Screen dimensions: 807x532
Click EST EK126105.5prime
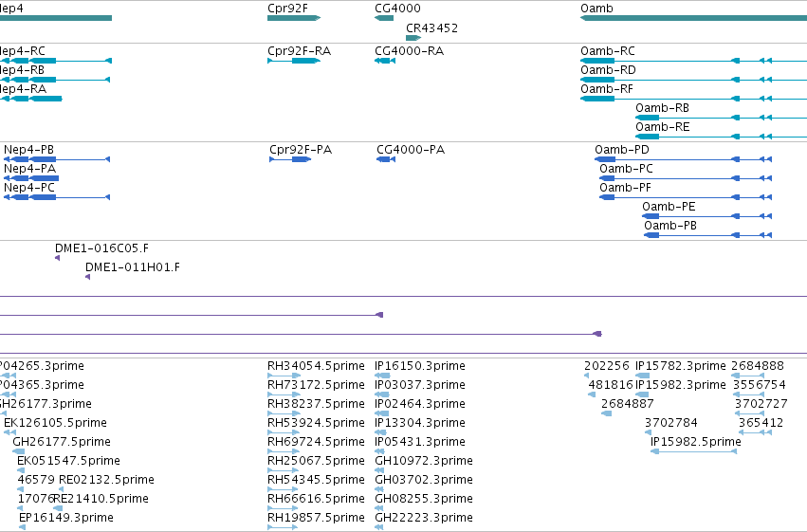55,423
